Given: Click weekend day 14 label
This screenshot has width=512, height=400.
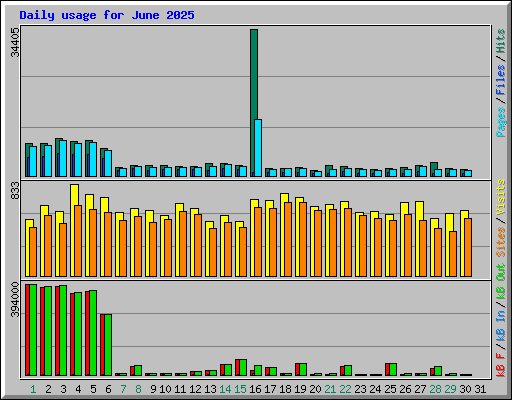Looking at the screenshot, I should click(x=225, y=389).
